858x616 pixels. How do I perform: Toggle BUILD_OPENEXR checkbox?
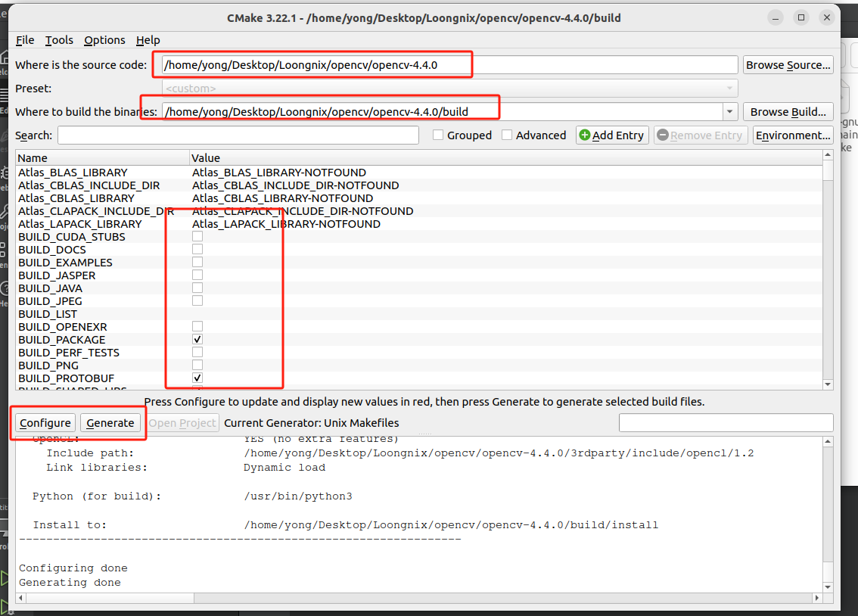pos(197,327)
